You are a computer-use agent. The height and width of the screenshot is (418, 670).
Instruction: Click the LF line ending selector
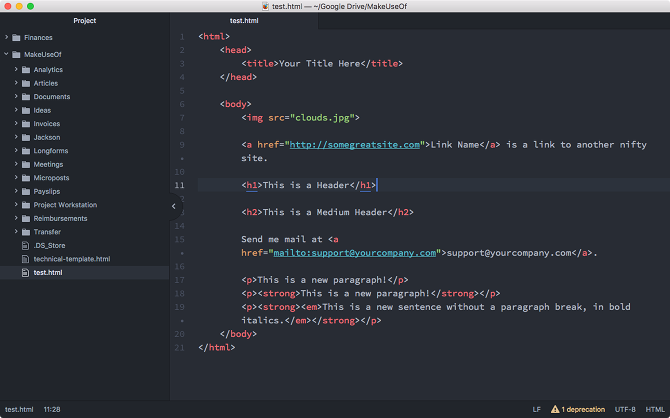pos(536,409)
